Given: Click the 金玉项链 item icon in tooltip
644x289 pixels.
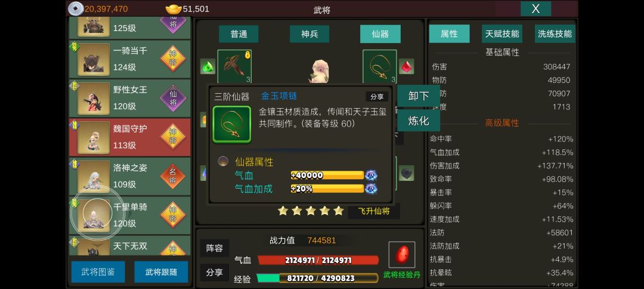Looking at the screenshot, I should 231,125.
